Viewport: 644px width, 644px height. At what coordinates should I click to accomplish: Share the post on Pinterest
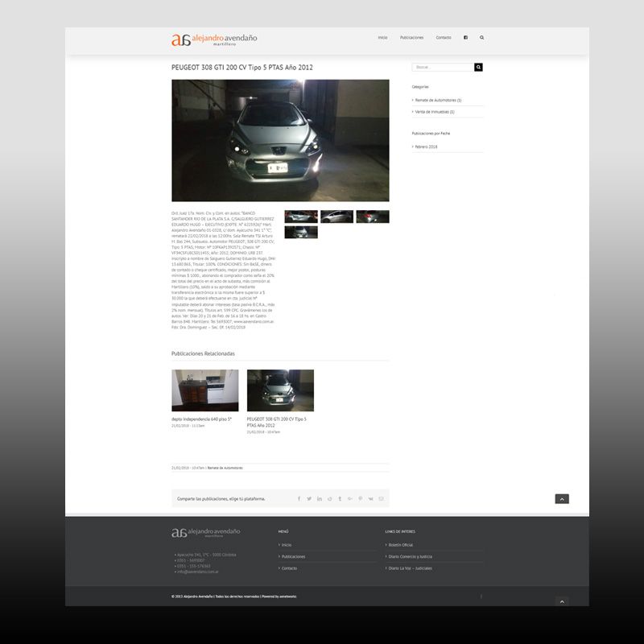click(360, 498)
